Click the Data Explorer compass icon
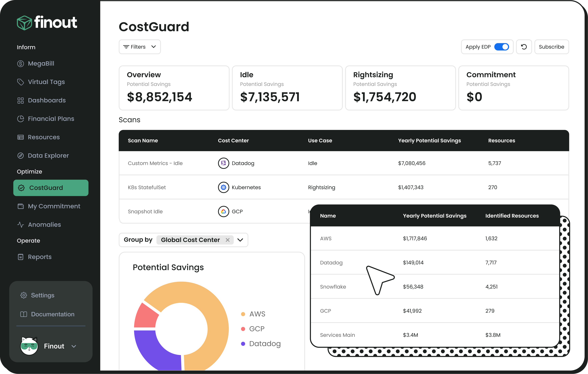Image resolution: width=588 pixels, height=374 pixels. click(20, 156)
